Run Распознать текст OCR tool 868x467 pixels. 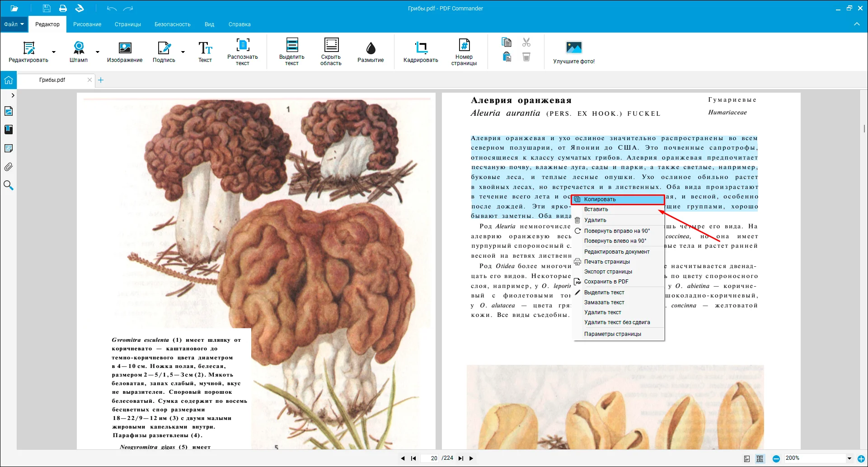pyautogui.click(x=243, y=52)
